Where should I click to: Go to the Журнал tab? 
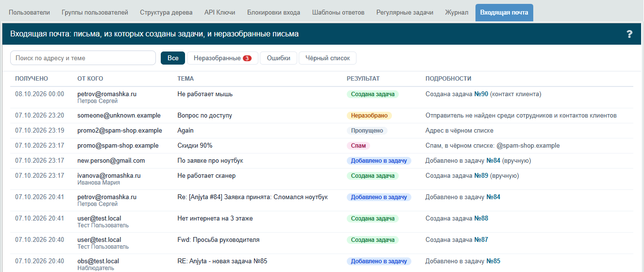click(457, 13)
